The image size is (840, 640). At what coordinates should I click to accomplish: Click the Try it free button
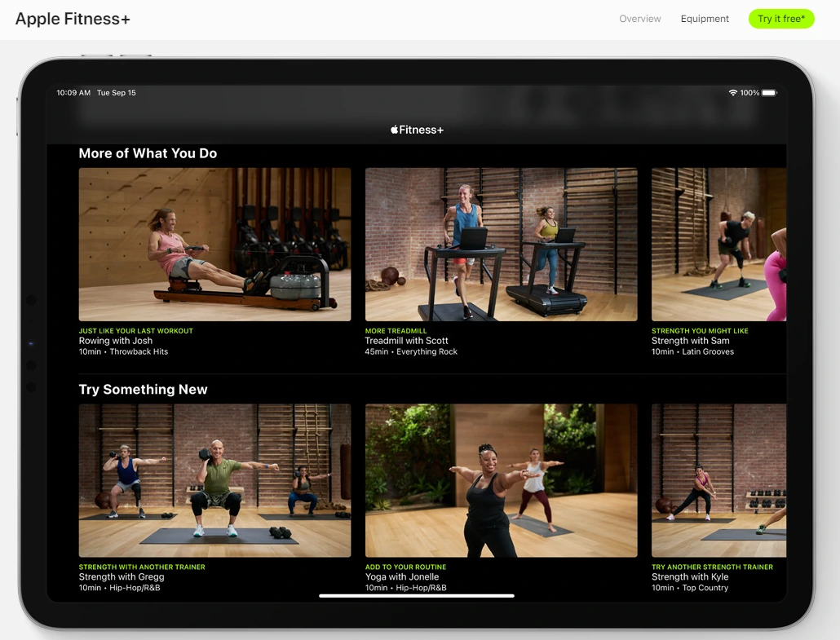click(781, 19)
